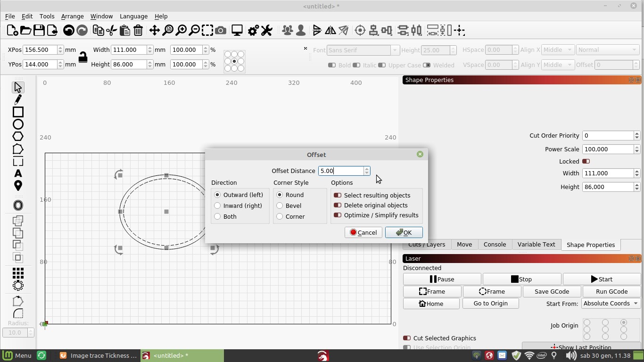The image size is (644, 362).
Task: Open the Preview monitor icon
Action: pos(237,31)
